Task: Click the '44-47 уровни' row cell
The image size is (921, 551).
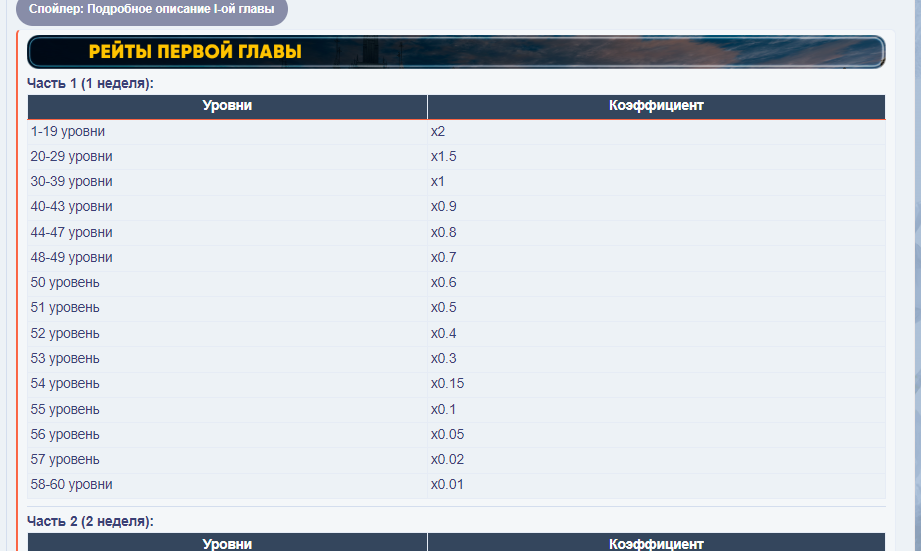Action: pyautogui.click(x=71, y=232)
